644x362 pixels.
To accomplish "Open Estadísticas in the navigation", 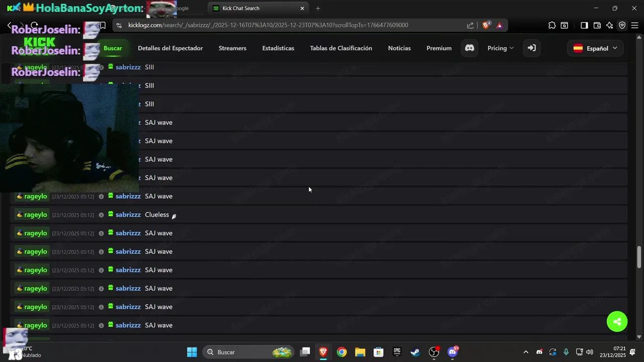I will click(x=278, y=48).
